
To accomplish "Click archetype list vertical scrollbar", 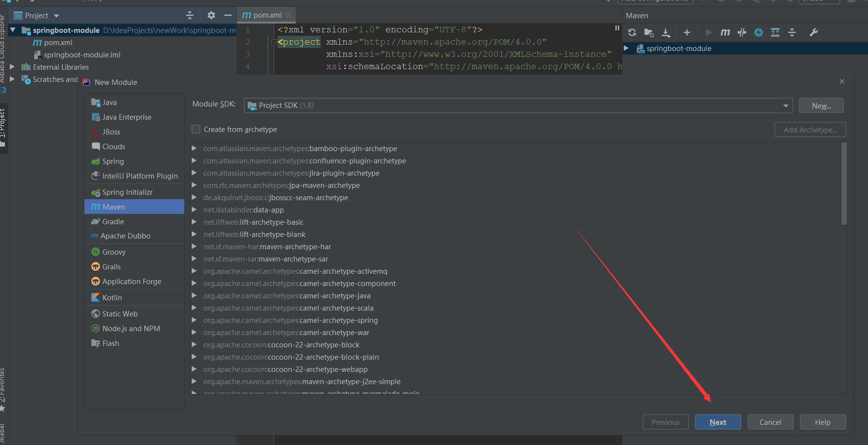I will [844, 184].
